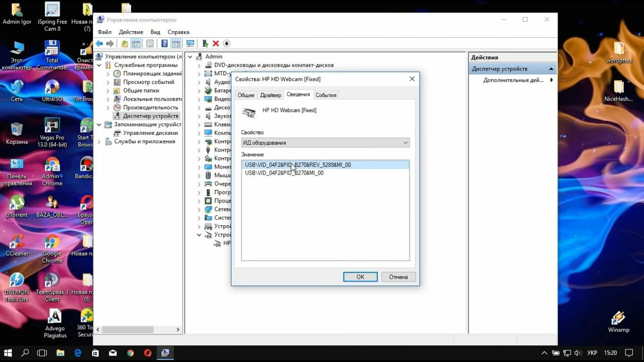
Task: Switch to the События tab
Action: (x=326, y=95)
